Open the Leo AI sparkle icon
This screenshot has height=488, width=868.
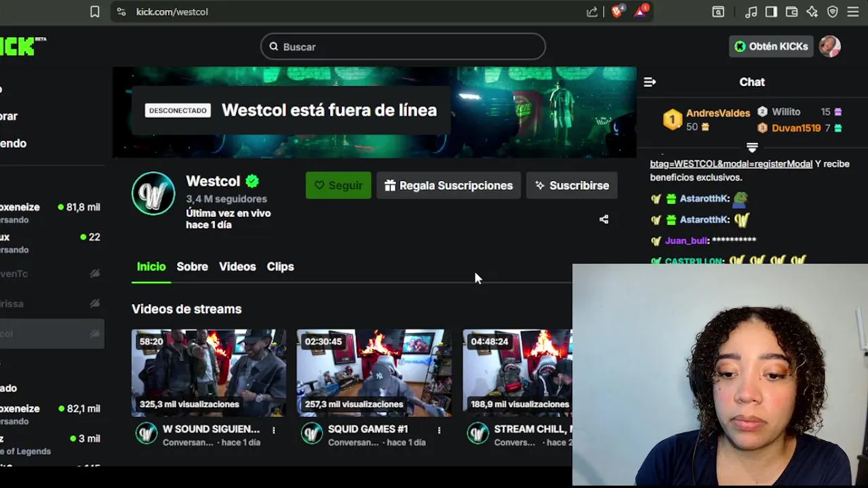(812, 12)
